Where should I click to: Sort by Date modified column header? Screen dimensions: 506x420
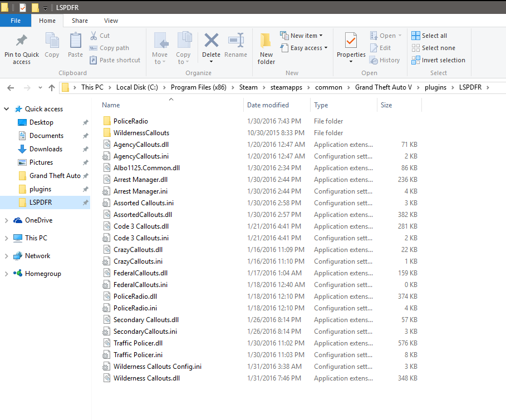tap(277, 105)
